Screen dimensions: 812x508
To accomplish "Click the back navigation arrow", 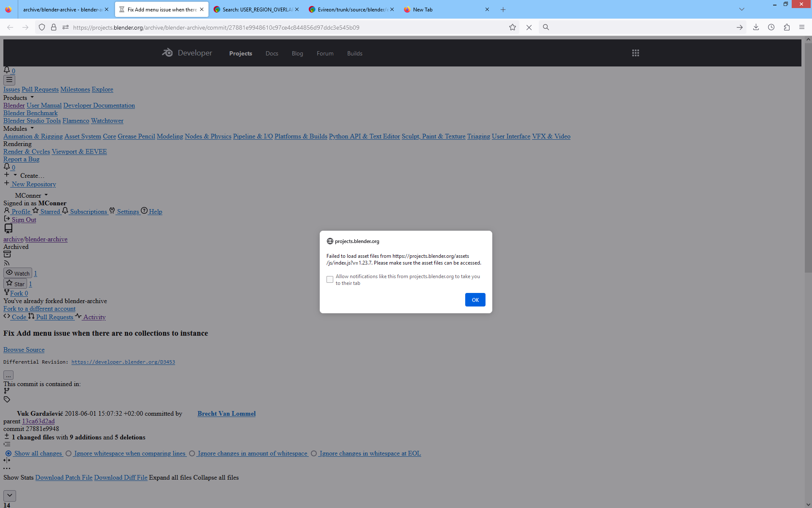I will point(10,27).
